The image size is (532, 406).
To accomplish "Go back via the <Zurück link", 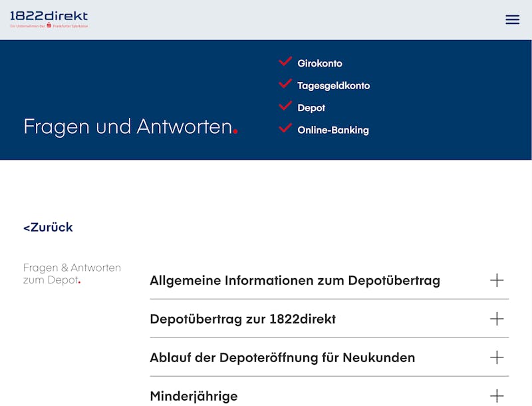I will pyautogui.click(x=48, y=227).
